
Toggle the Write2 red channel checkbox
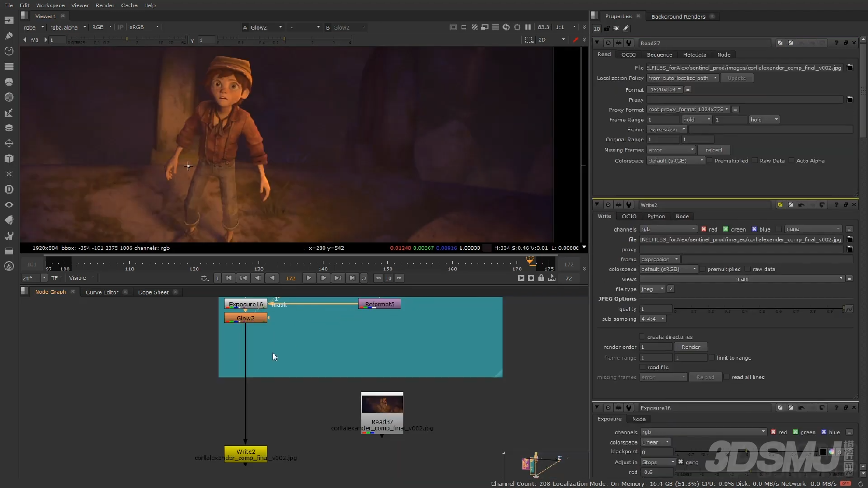[703, 229]
